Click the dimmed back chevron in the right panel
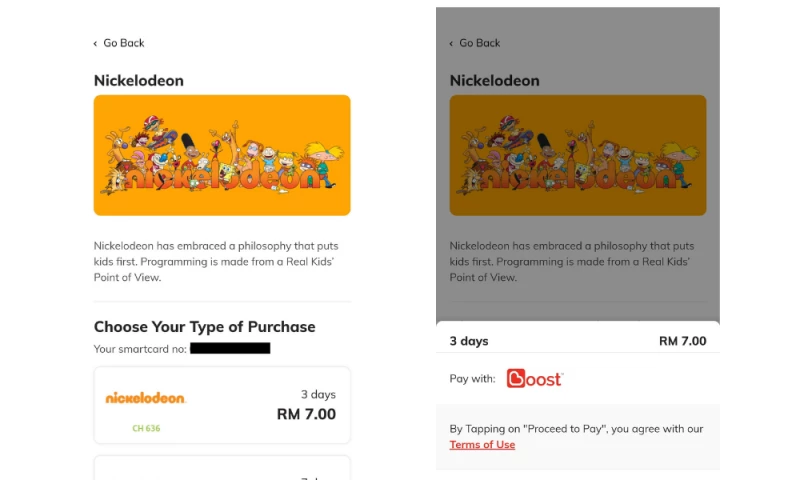800x480 pixels. tap(452, 43)
